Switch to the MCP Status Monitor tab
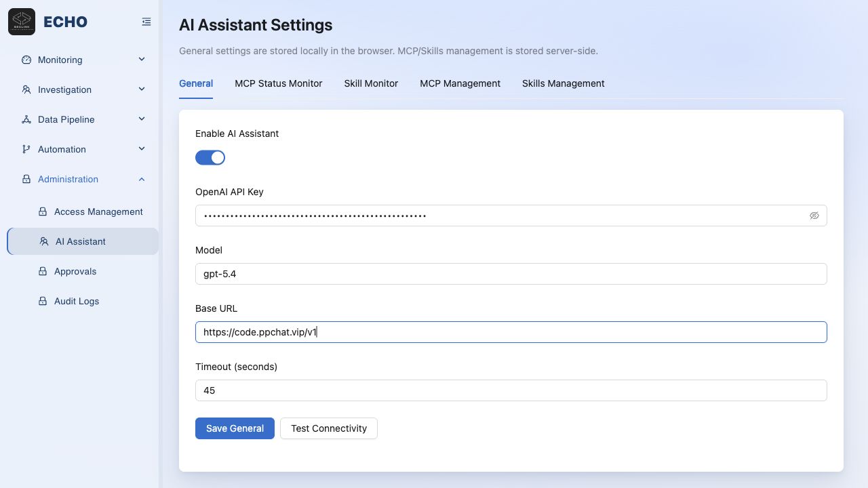The image size is (868, 488). (x=279, y=83)
